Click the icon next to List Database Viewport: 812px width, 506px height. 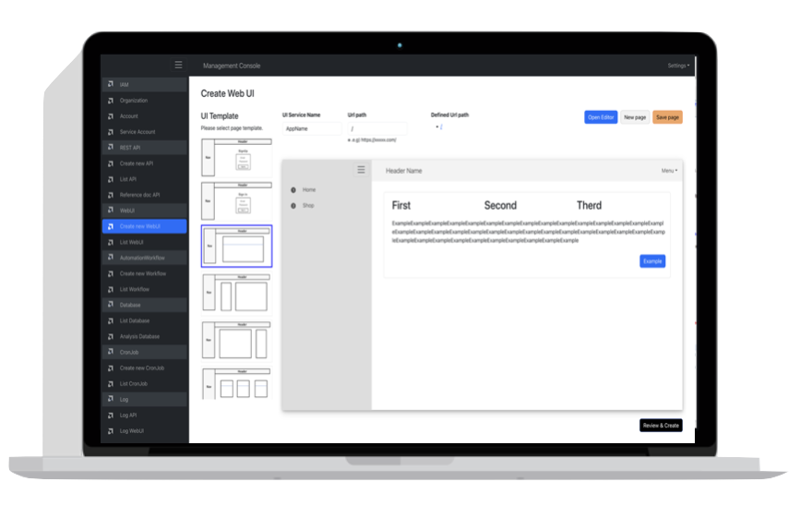(111, 320)
